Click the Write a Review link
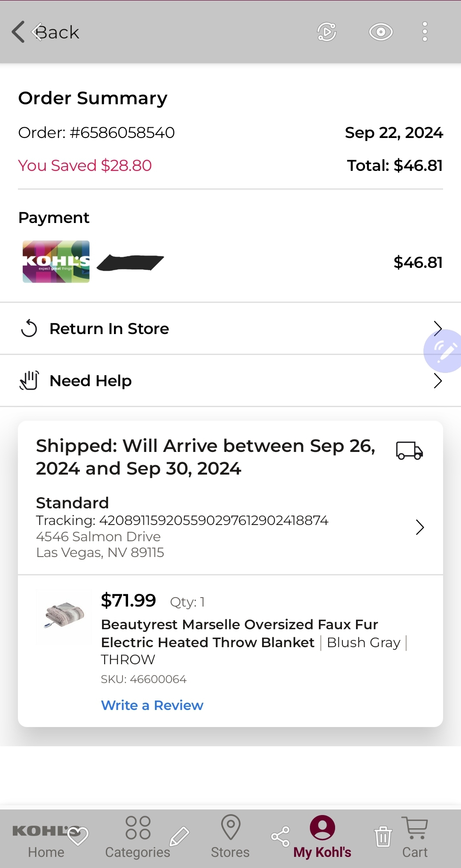Viewport: 461px width, 868px height. coord(152,705)
